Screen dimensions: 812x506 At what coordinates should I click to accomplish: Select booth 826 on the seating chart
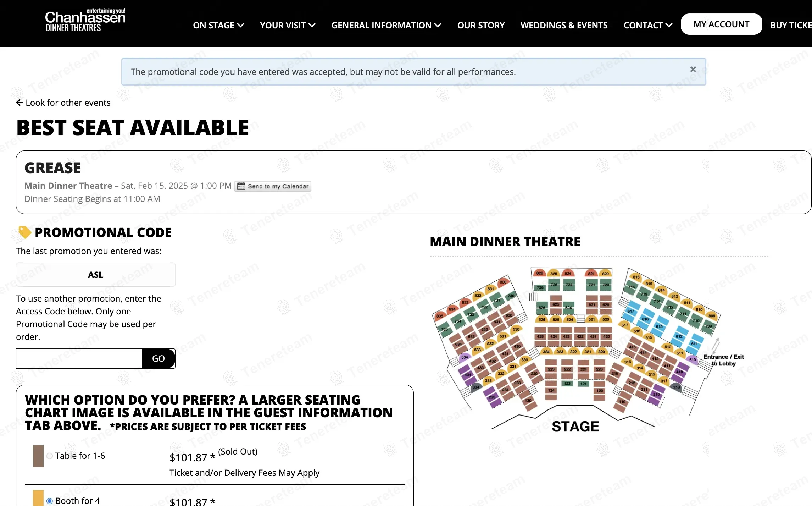click(x=540, y=273)
